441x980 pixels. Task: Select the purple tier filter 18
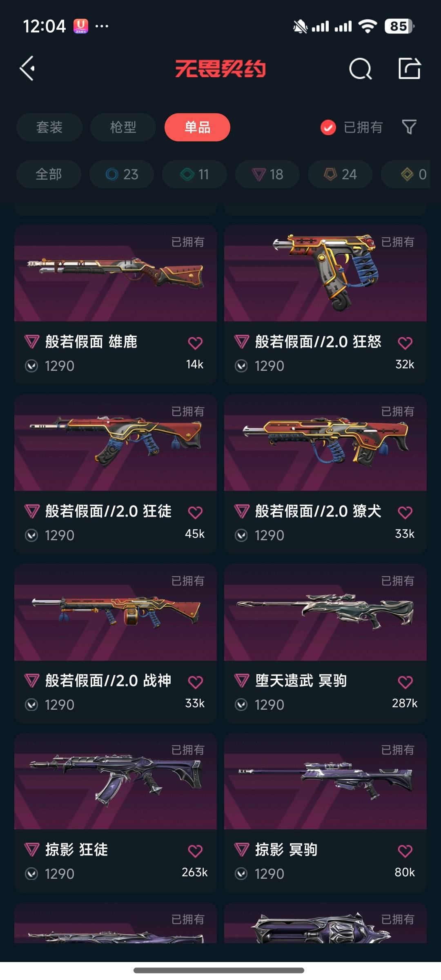267,174
